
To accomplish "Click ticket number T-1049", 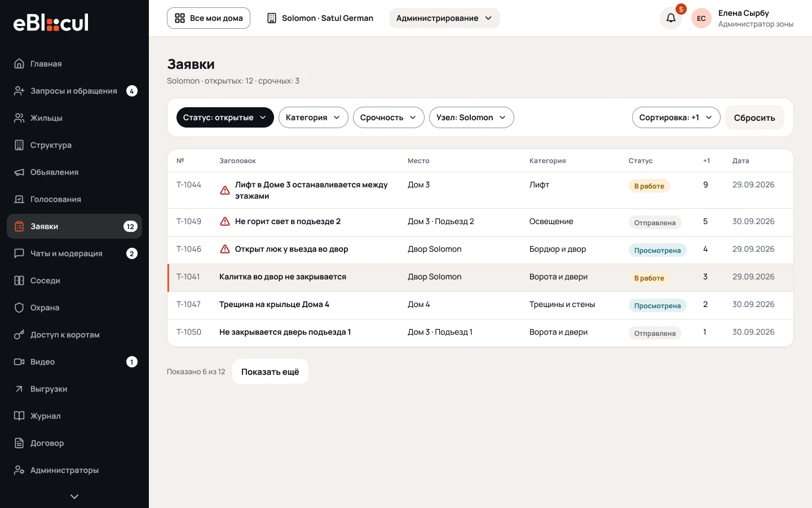I will pyautogui.click(x=189, y=221).
